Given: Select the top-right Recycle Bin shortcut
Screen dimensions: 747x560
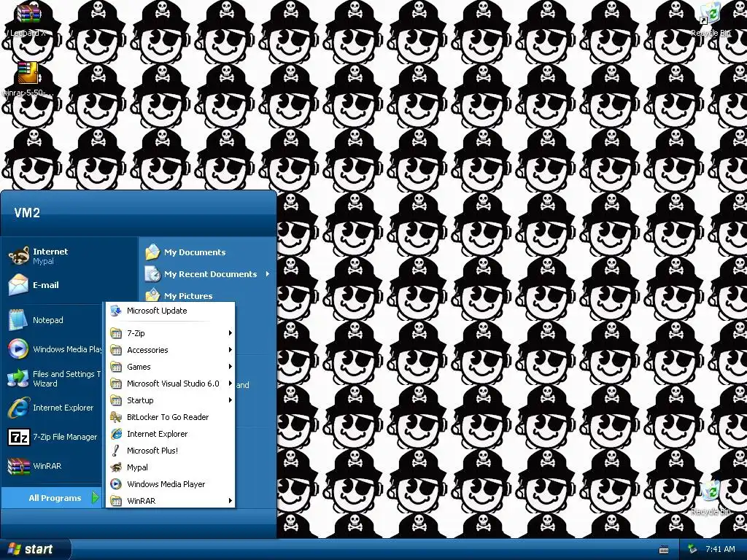Looking at the screenshot, I should (710, 13).
